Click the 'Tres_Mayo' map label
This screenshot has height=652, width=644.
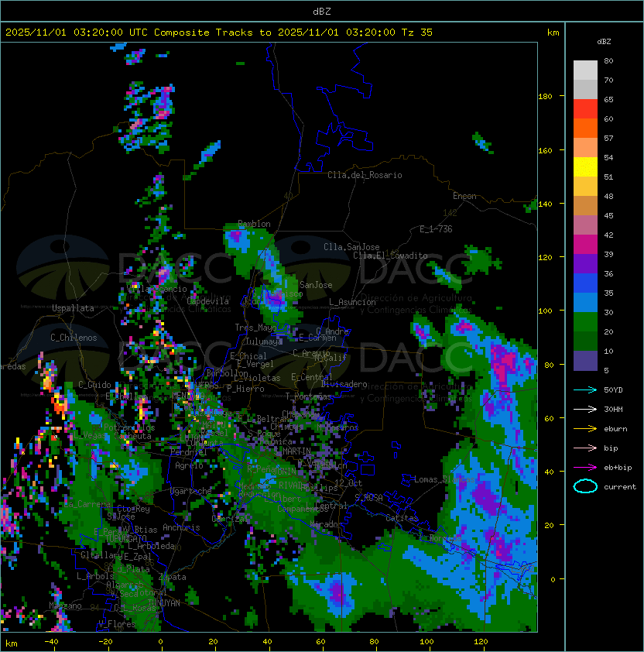tap(255, 328)
